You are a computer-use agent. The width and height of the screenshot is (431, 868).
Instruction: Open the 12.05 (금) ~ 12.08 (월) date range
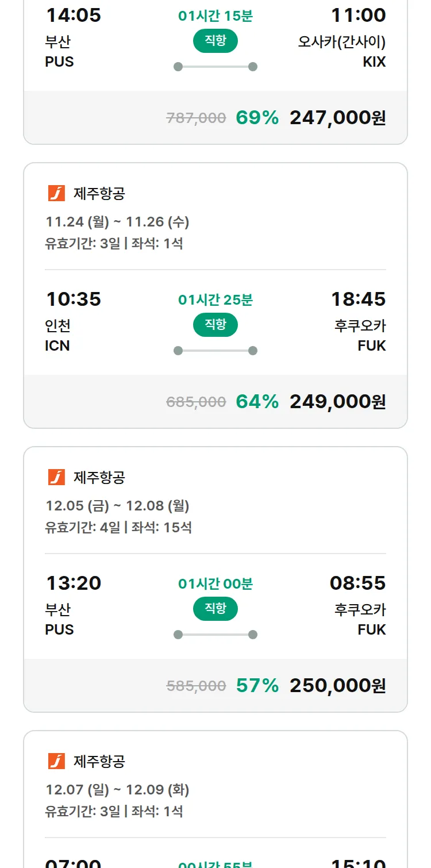[x=117, y=506]
